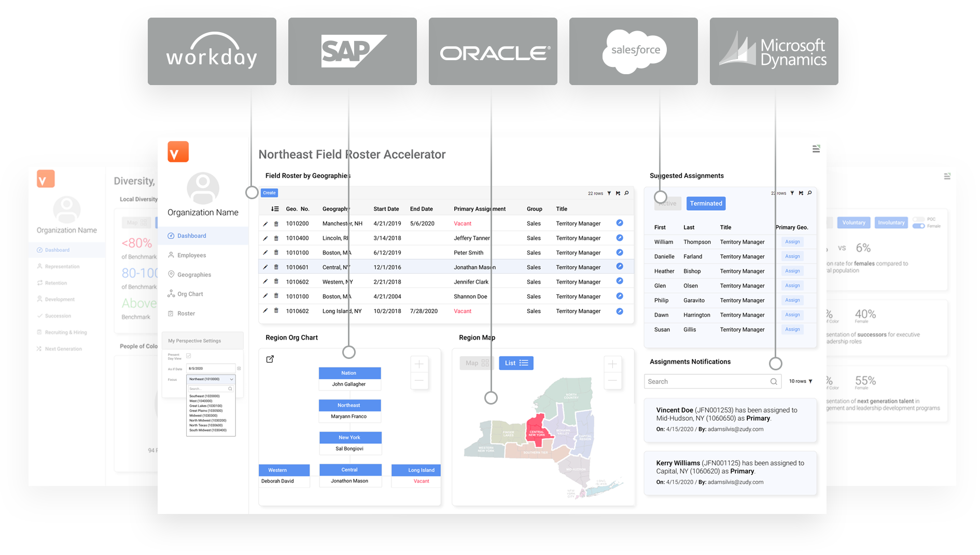This screenshot has height=555, width=980.
Task: Choose West (1040000) from Focus list
Action: point(201,401)
